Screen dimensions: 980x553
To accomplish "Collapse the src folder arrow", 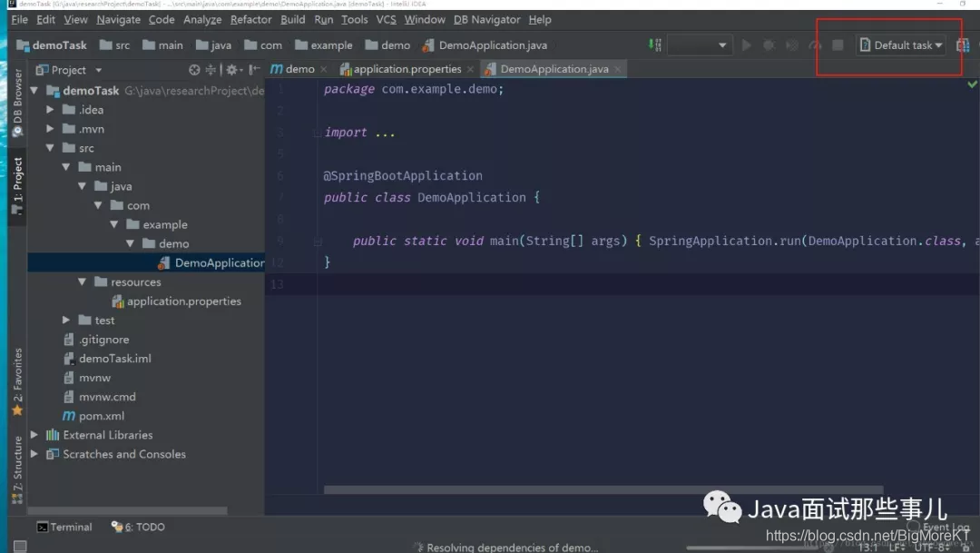I will coord(50,148).
